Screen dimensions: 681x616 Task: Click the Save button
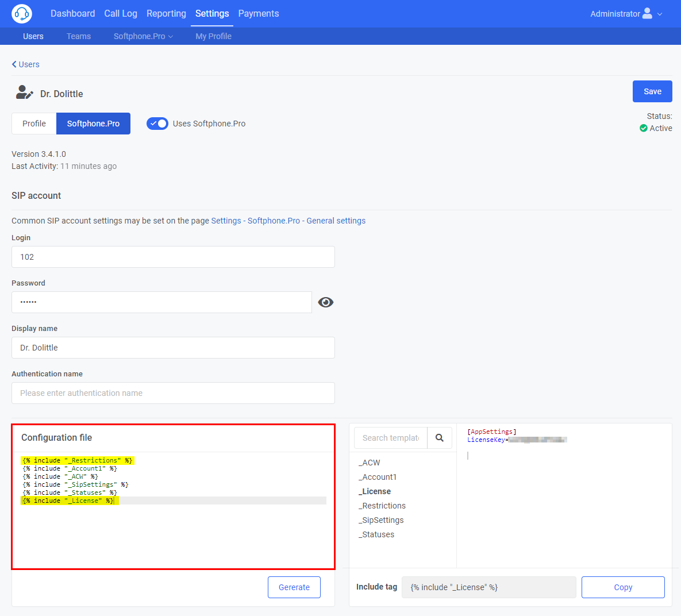(652, 92)
